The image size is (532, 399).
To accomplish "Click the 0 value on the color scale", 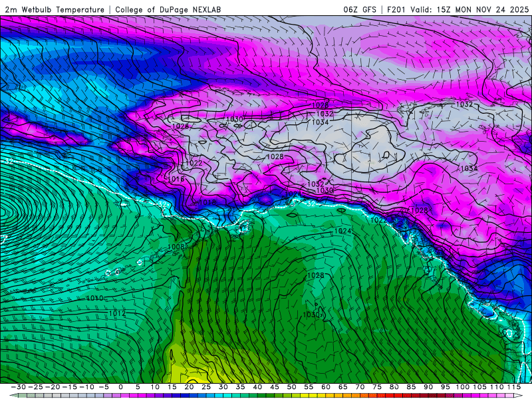I will (121, 387).
